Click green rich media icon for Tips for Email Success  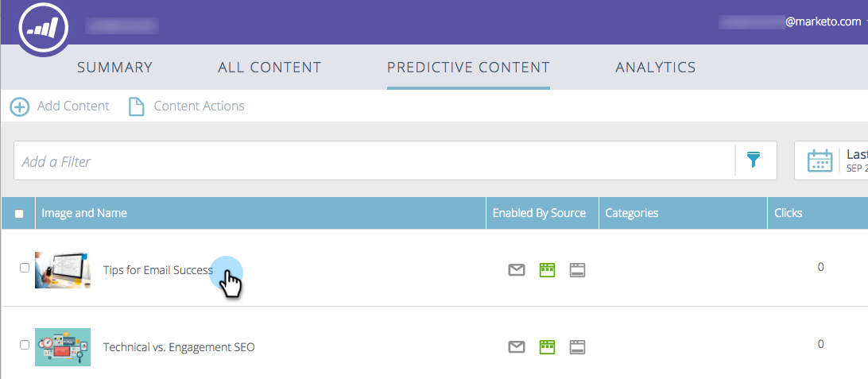(x=547, y=270)
